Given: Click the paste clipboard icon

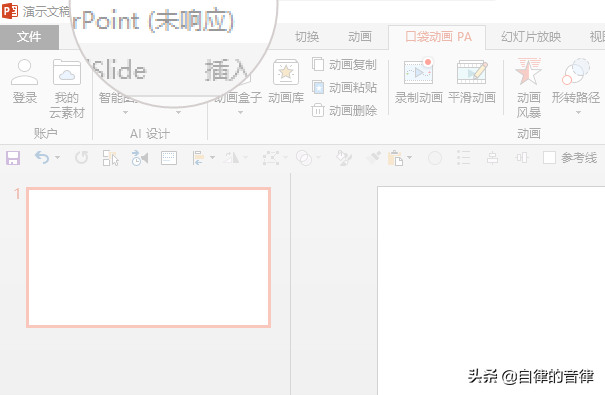Looking at the screenshot, I should coord(395,158).
